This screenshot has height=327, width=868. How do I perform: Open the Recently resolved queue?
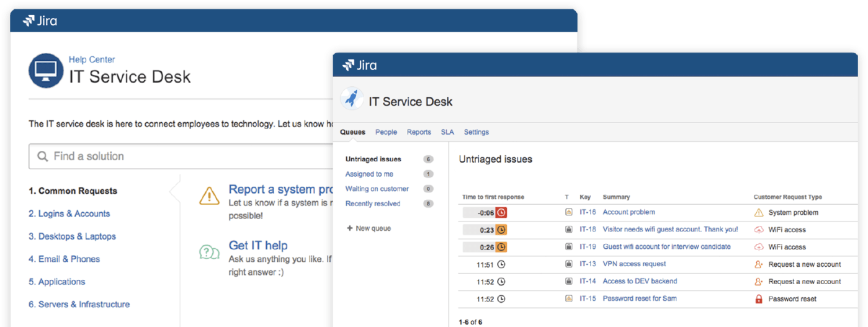click(373, 204)
